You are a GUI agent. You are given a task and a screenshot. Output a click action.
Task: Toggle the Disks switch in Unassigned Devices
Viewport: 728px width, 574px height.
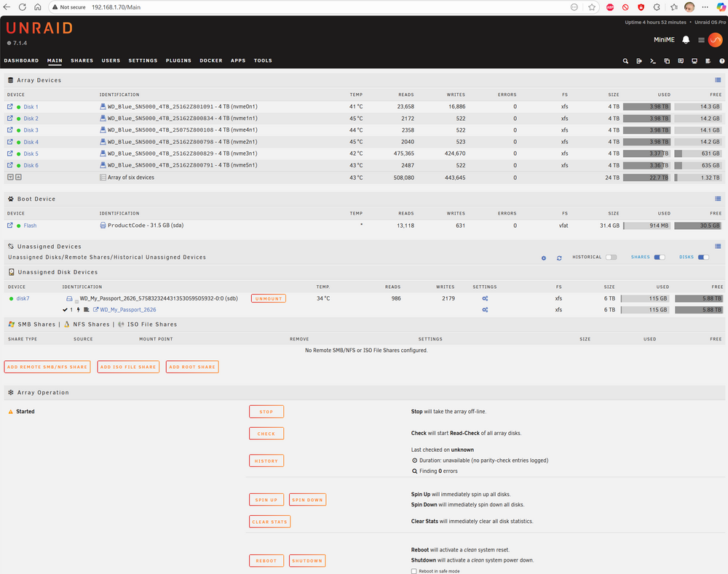703,257
